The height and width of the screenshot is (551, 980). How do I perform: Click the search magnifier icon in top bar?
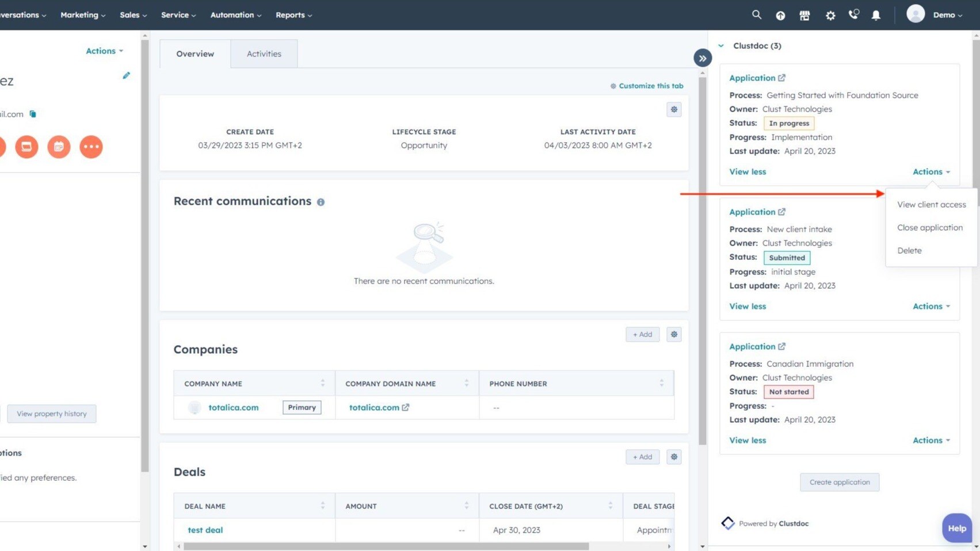pos(756,15)
